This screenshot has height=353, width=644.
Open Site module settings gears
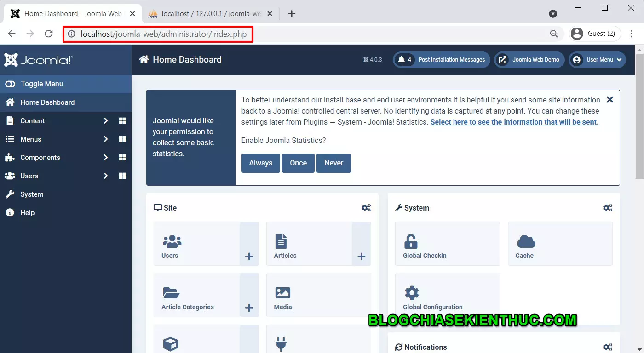(x=366, y=208)
